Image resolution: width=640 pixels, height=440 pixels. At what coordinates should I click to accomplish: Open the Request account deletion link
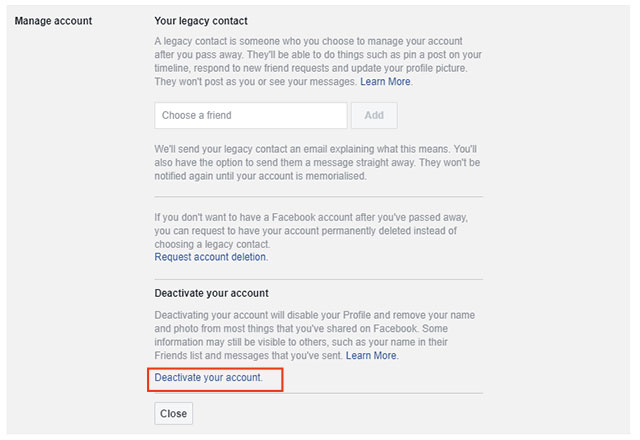[210, 257]
